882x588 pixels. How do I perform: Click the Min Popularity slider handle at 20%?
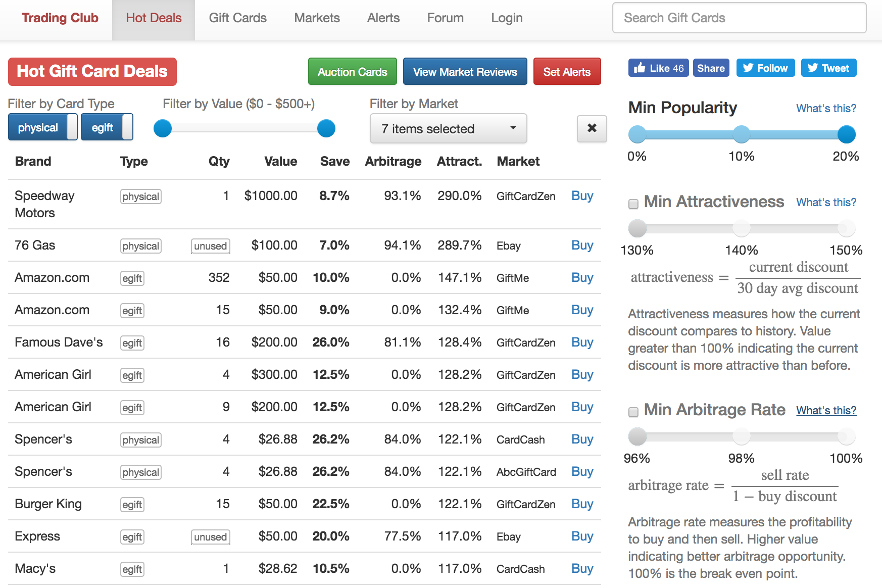(x=847, y=134)
